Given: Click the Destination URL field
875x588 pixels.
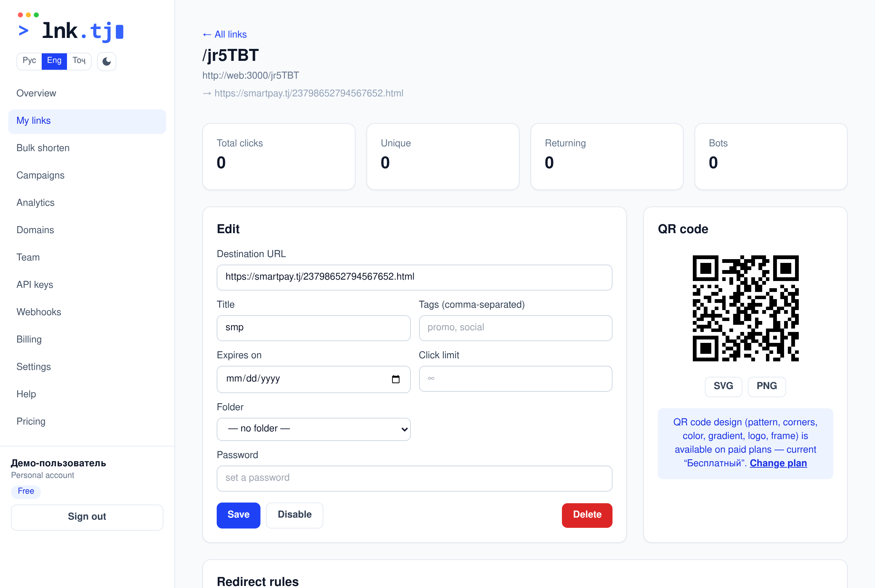Looking at the screenshot, I should coord(414,278).
